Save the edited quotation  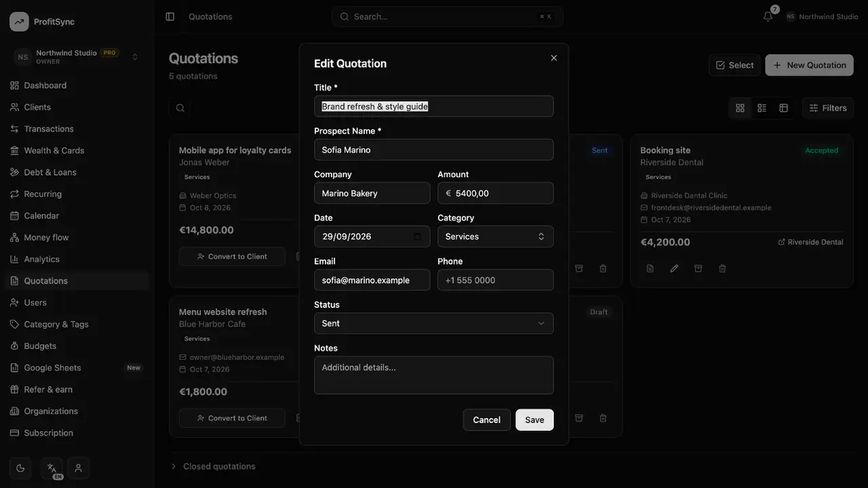tap(534, 420)
